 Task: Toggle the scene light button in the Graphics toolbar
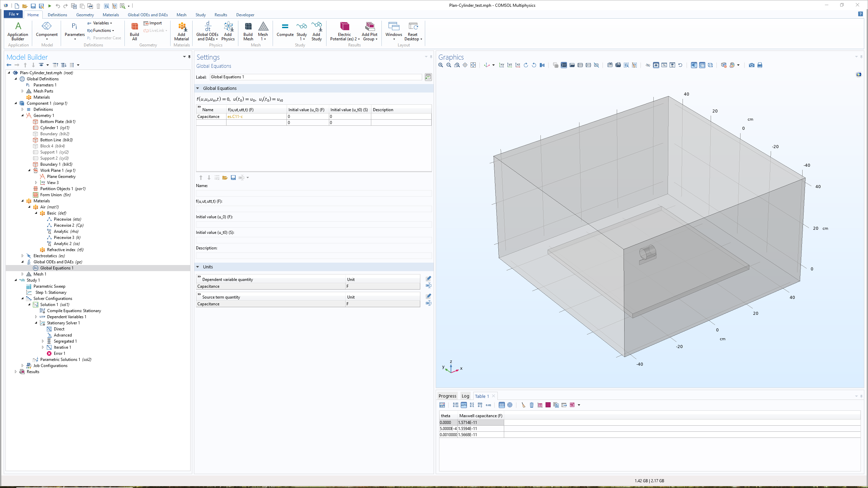(x=694, y=65)
